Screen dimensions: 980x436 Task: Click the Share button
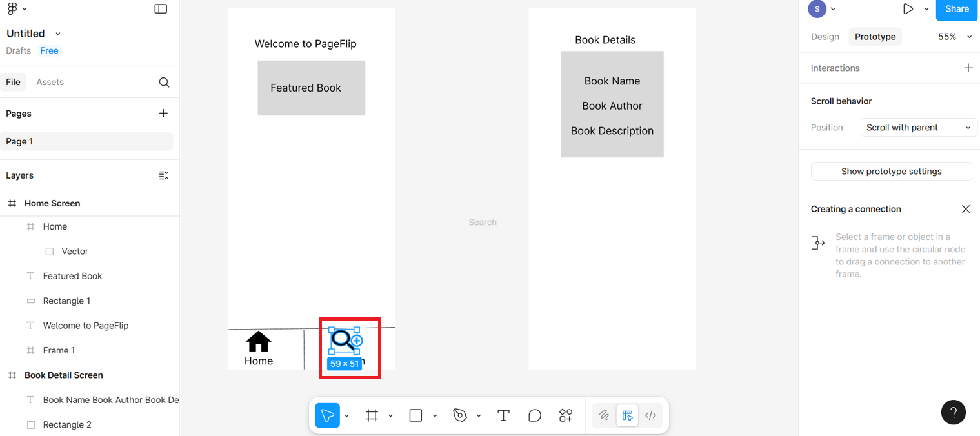(957, 9)
